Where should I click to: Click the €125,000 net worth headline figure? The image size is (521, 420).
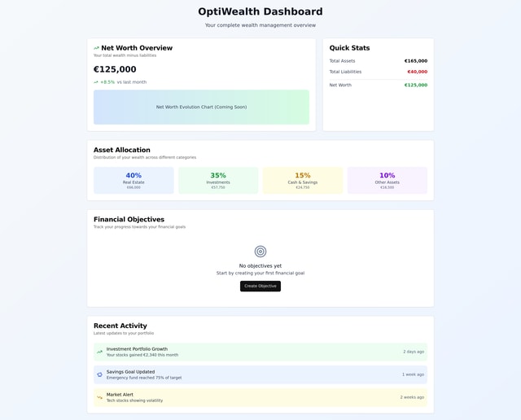(115, 69)
